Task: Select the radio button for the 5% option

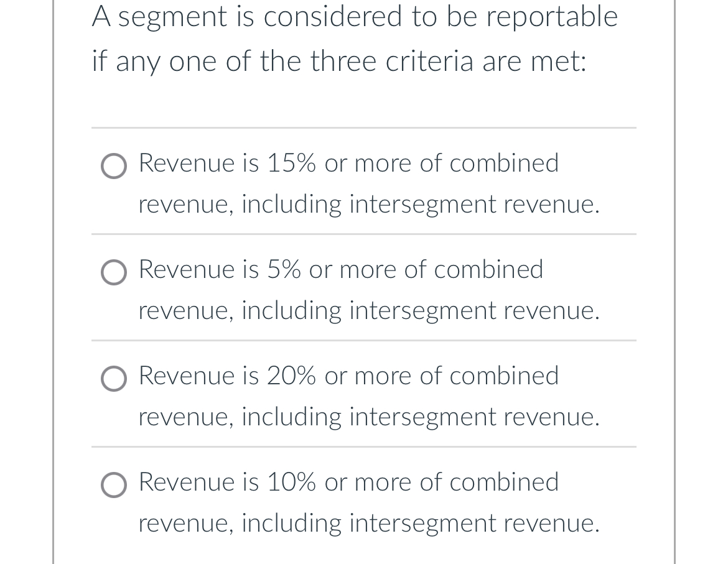Action: pos(114,272)
